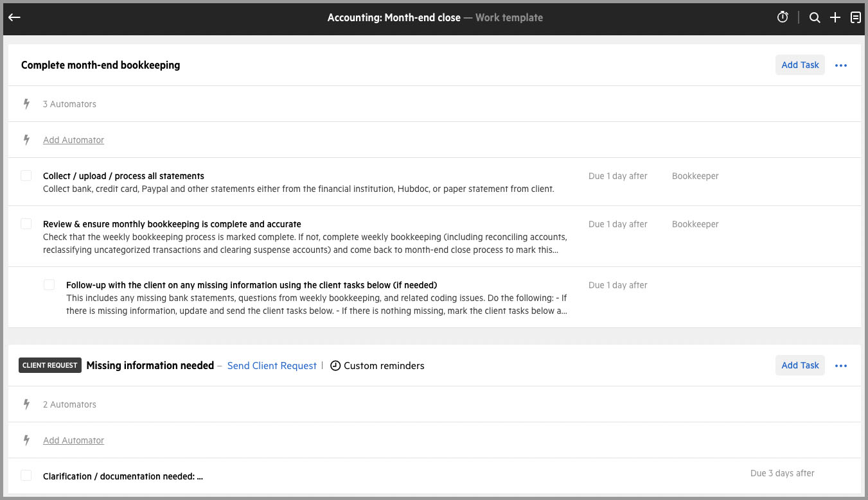Open more options for Complete month-end bookkeeping
This screenshot has width=868, height=500.
[841, 65]
